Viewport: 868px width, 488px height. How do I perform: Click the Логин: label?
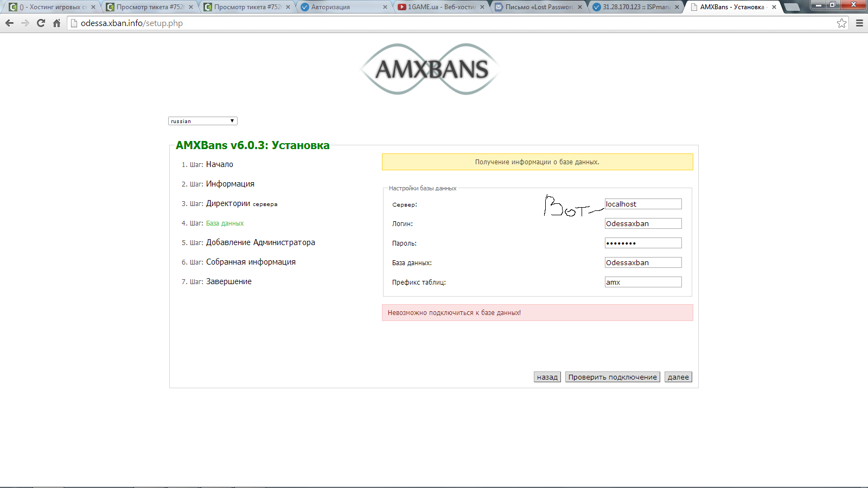pyautogui.click(x=403, y=224)
